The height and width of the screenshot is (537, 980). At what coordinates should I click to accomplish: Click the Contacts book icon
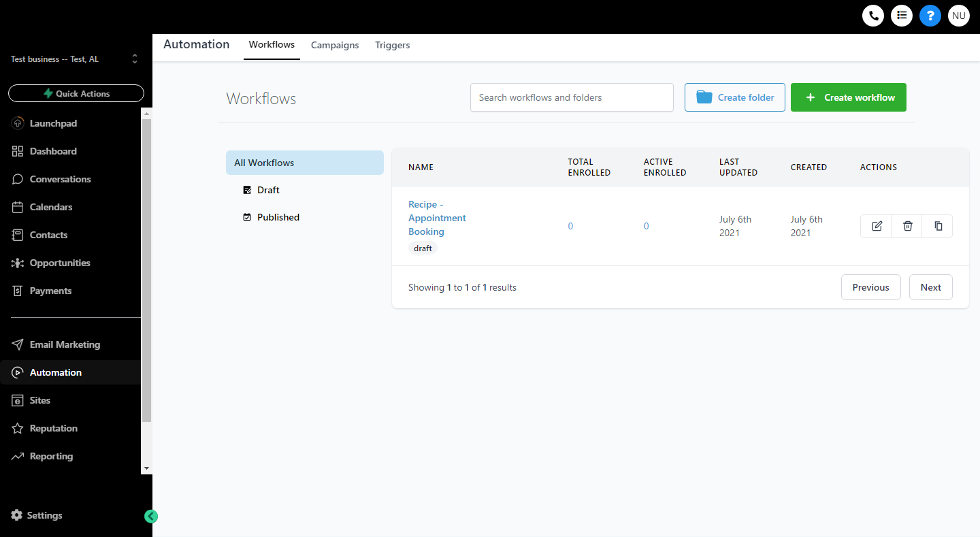pos(18,235)
